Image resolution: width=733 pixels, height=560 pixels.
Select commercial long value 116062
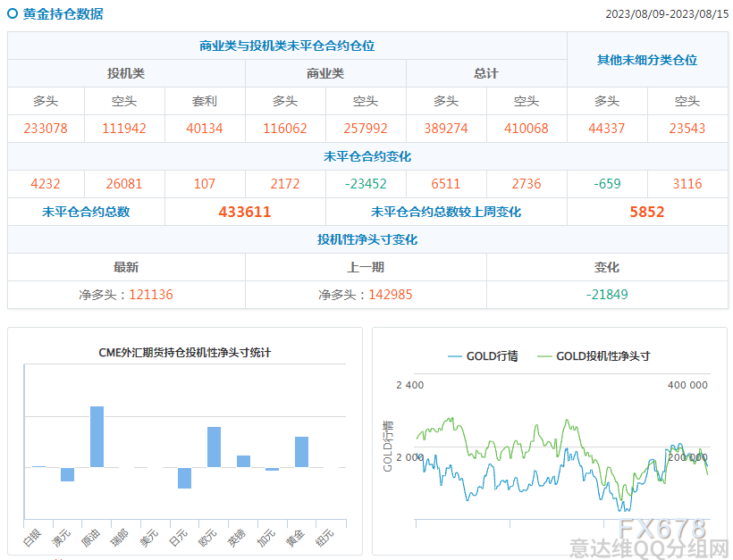point(284,129)
